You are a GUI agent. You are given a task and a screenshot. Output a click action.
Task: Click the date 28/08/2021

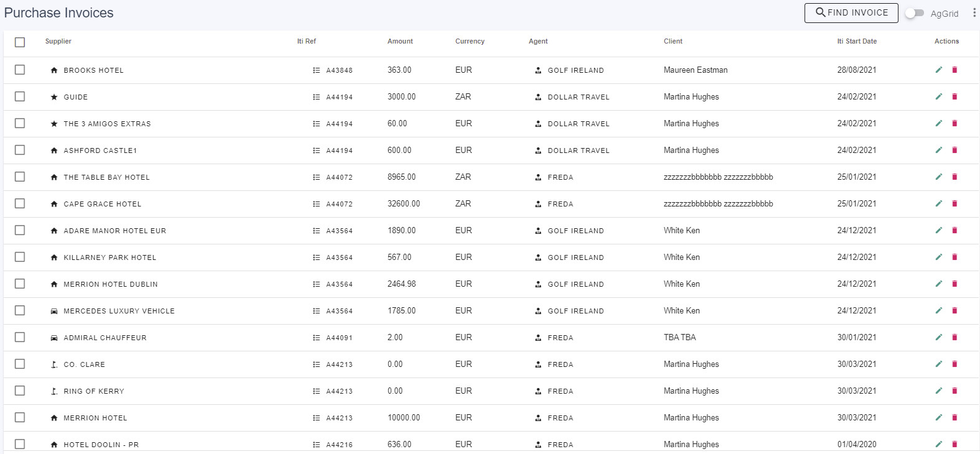[857, 70]
